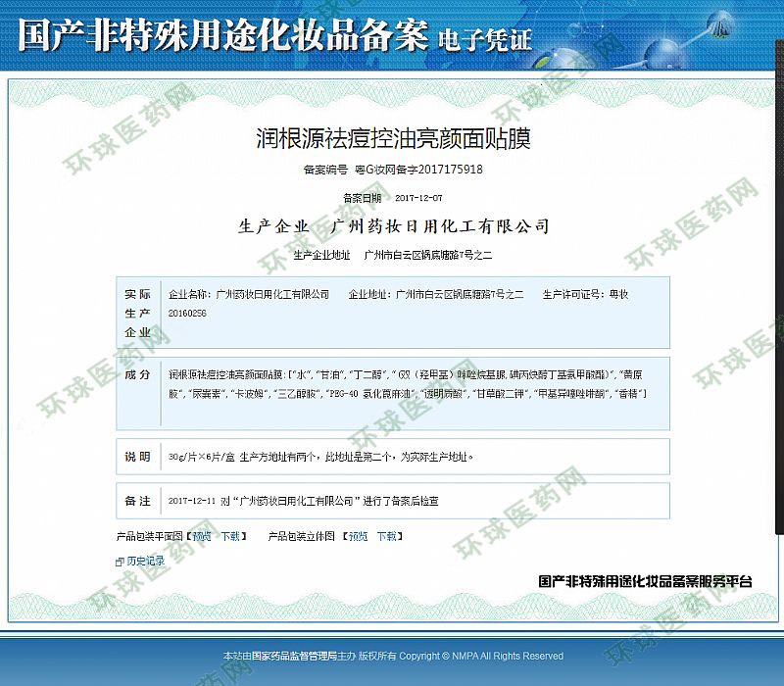Preview the 产品包装平面图 image

[x=200, y=536]
